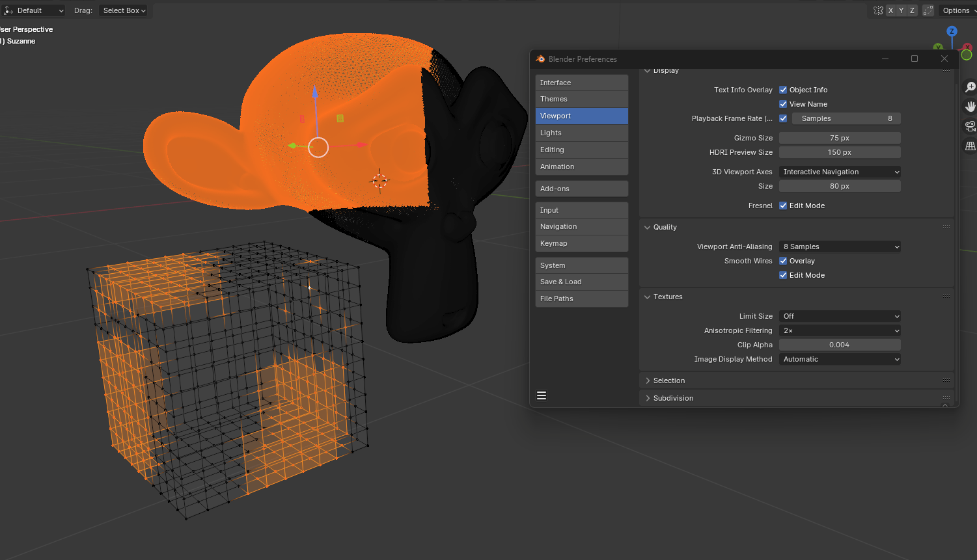Collapse the Quality panel
The width and height of the screenshot is (977, 560).
pyautogui.click(x=648, y=227)
